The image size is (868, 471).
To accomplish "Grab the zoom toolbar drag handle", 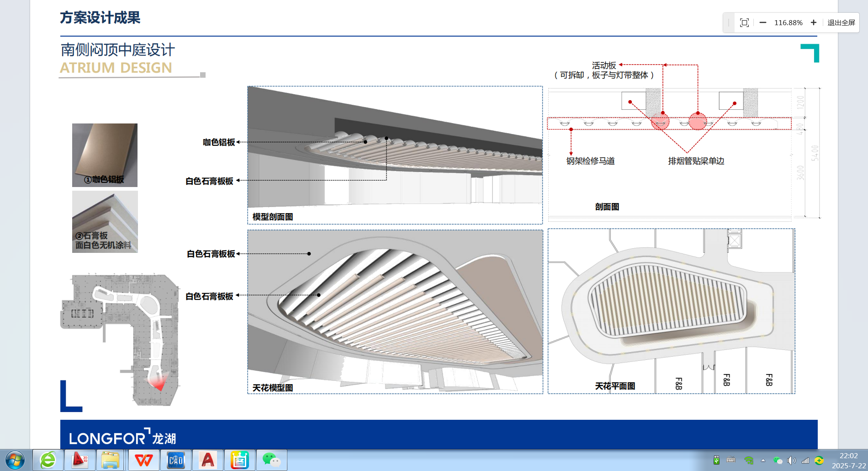I will (x=729, y=23).
